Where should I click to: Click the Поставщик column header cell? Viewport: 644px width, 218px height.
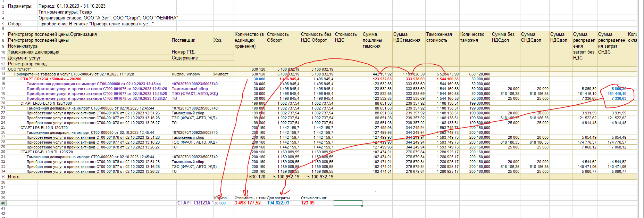click(x=184, y=40)
